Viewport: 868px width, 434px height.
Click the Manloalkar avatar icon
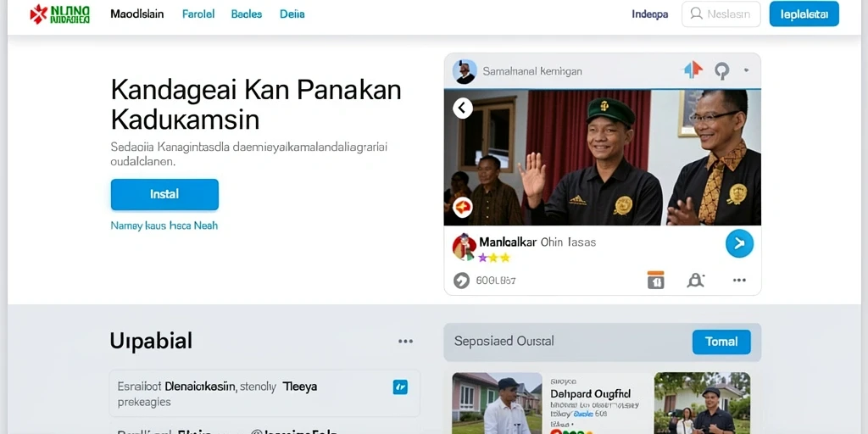pos(464,247)
